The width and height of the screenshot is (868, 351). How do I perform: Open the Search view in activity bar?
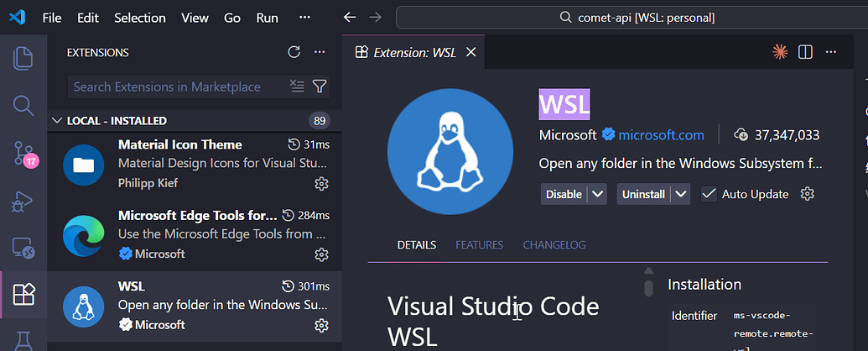pyautogui.click(x=23, y=105)
